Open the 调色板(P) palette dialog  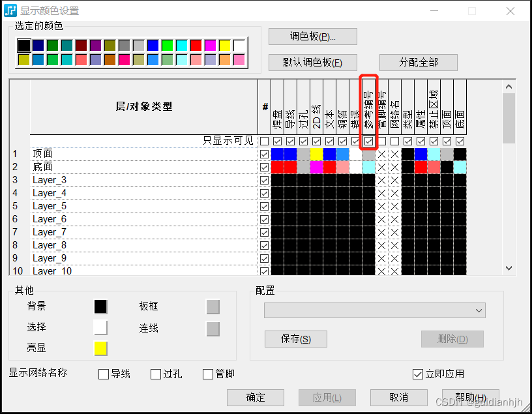[312, 37]
